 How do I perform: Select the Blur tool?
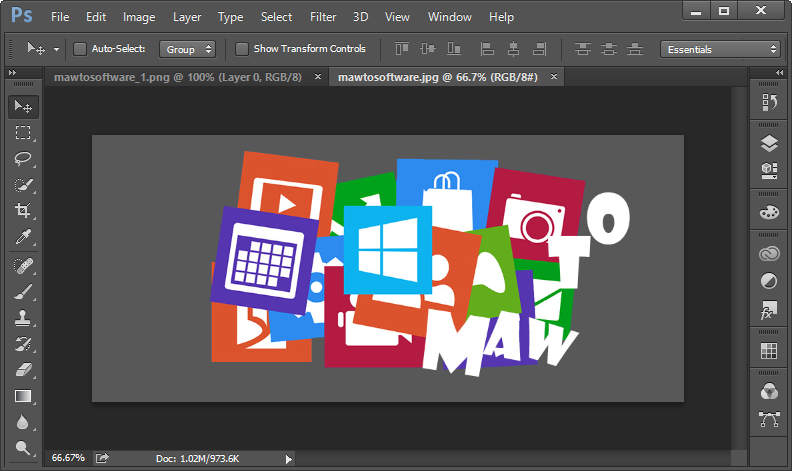tap(23, 422)
